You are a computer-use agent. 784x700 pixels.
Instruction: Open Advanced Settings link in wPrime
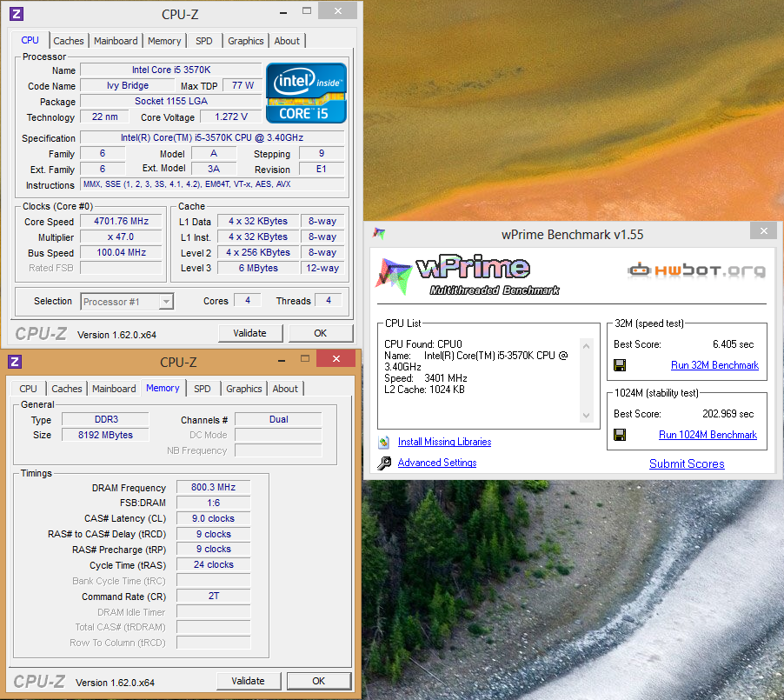[437, 463]
